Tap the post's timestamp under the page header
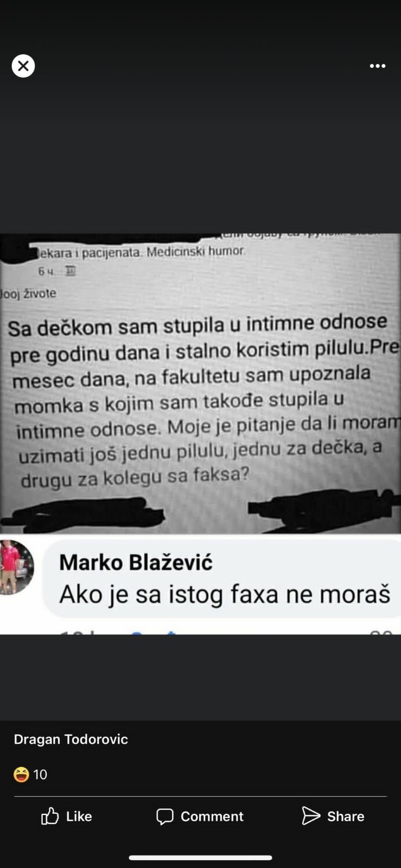Image resolution: width=401 pixels, height=868 pixels. [x=46, y=271]
